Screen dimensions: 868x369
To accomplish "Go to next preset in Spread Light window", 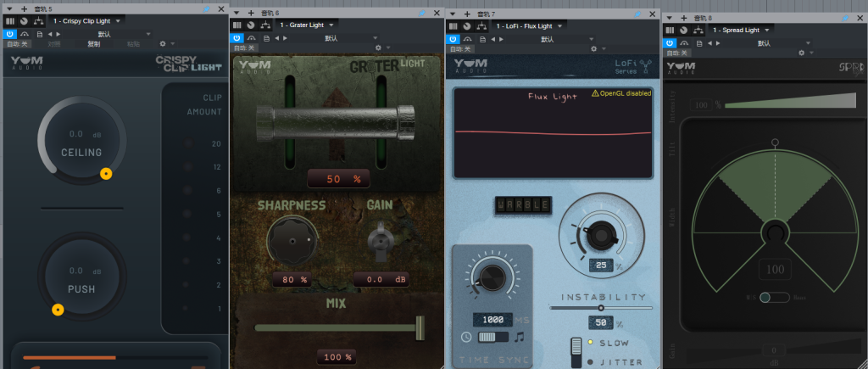I will pos(718,43).
